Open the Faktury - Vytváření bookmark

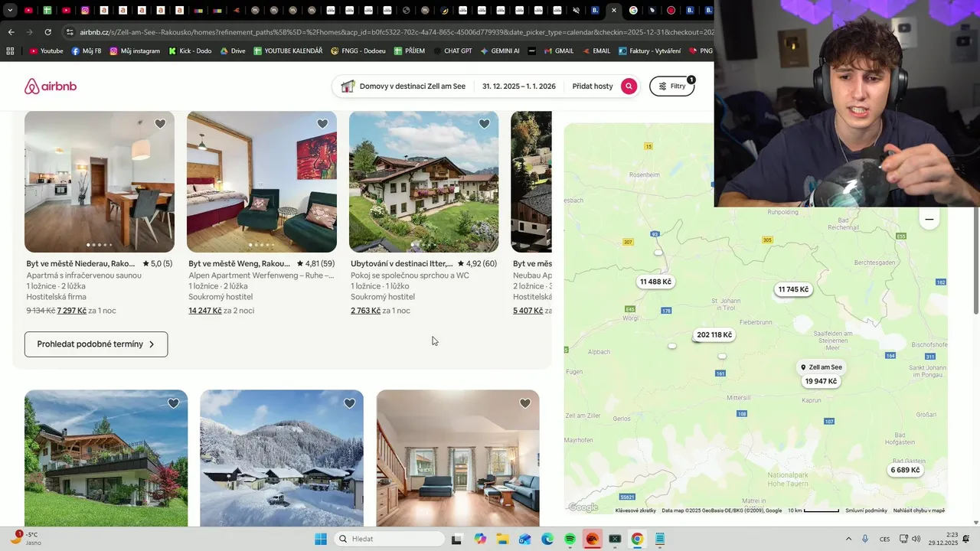pos(650,51)
